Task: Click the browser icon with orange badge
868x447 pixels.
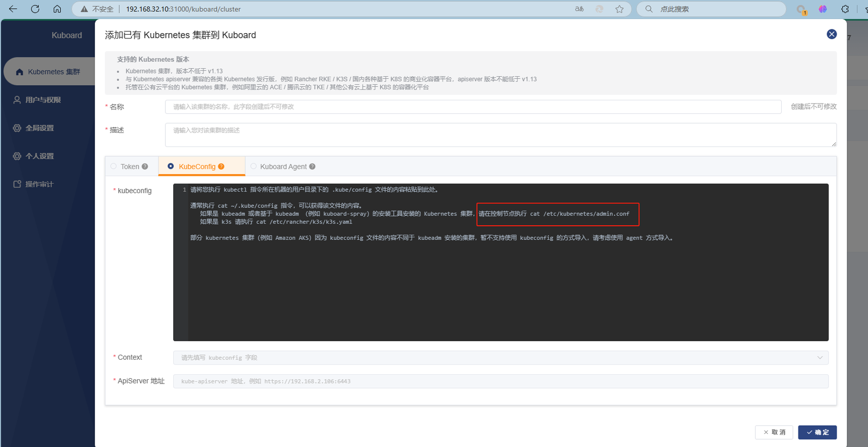Action: click(801, 10)
